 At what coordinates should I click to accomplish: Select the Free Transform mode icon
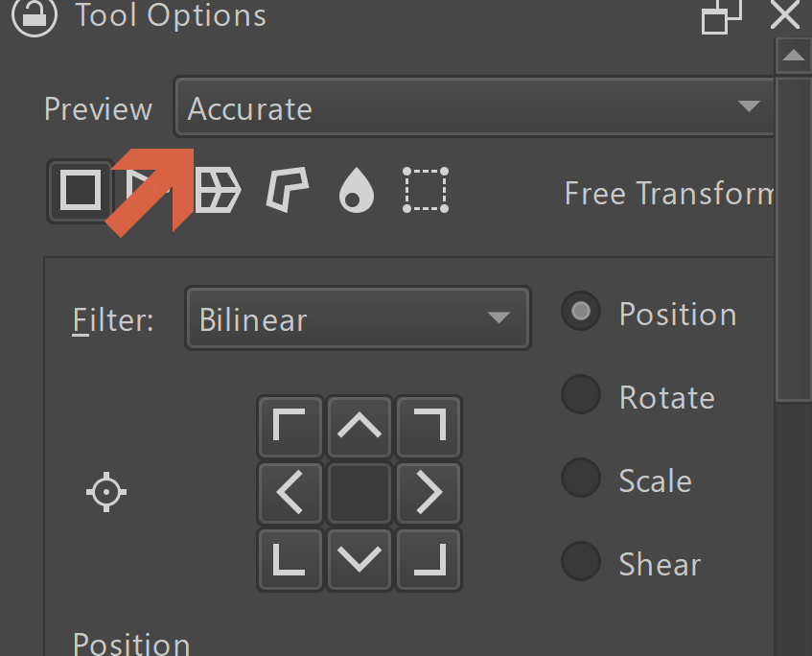click(81, 190)
